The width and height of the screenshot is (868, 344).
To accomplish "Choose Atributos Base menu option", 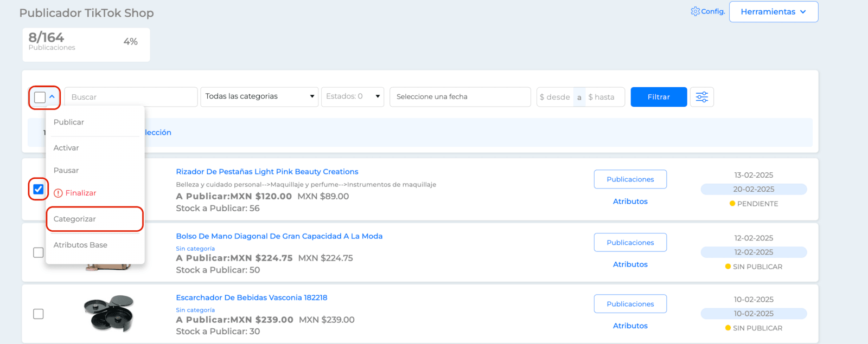I will [80, 245].
